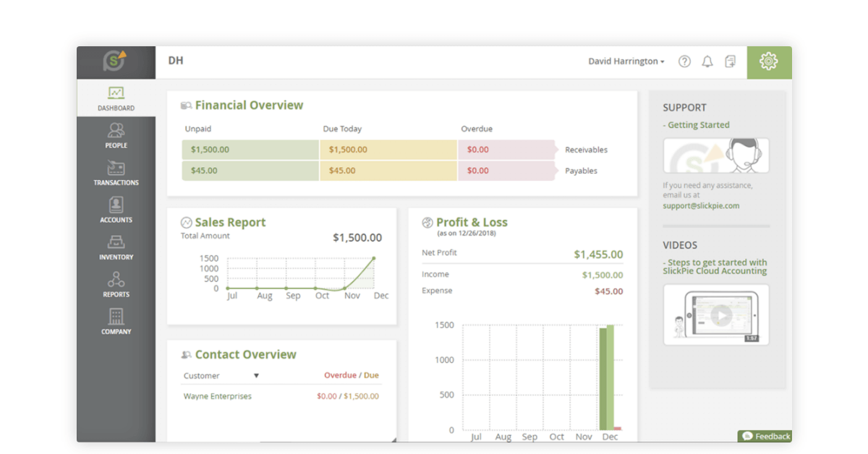
Task: Click the Feedback button
Action: click(x=765, y=436)
